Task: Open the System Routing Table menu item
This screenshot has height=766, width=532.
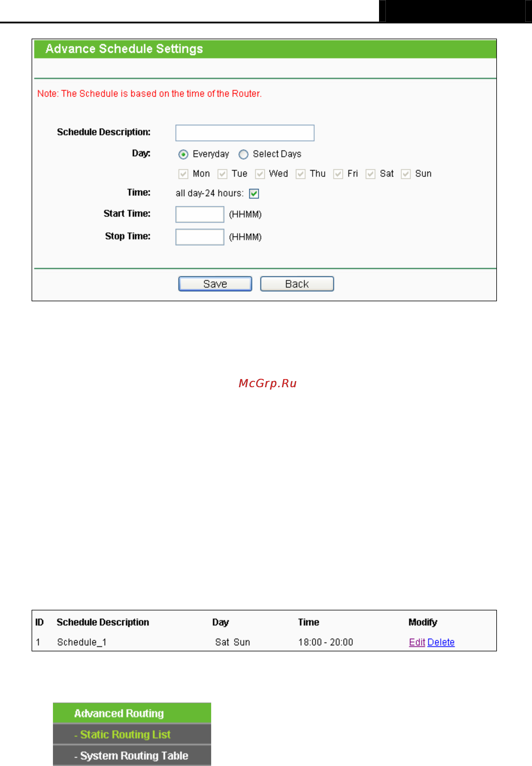Action: pos(132,756)
